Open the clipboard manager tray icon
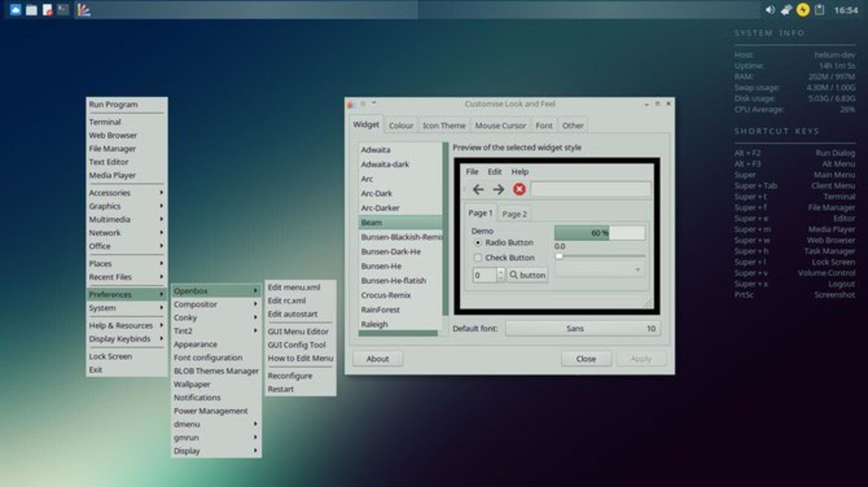This screenshot has height=487, width=868. click(819, 10)
